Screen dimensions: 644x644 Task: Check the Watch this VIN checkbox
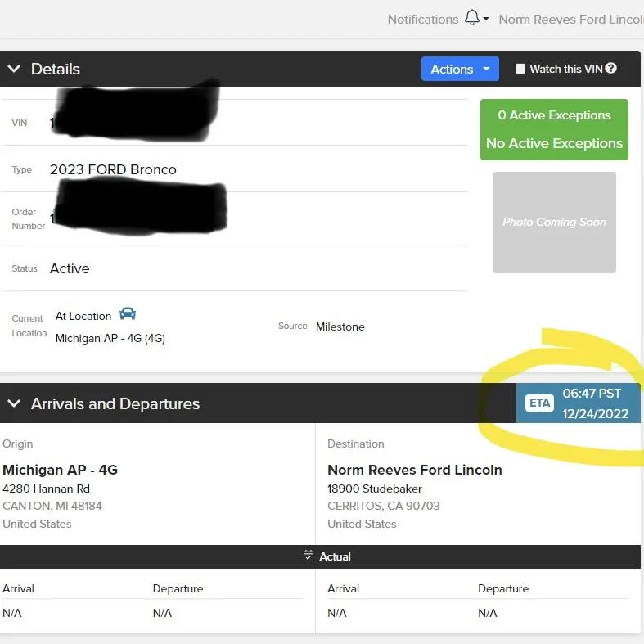click(520, 69)
